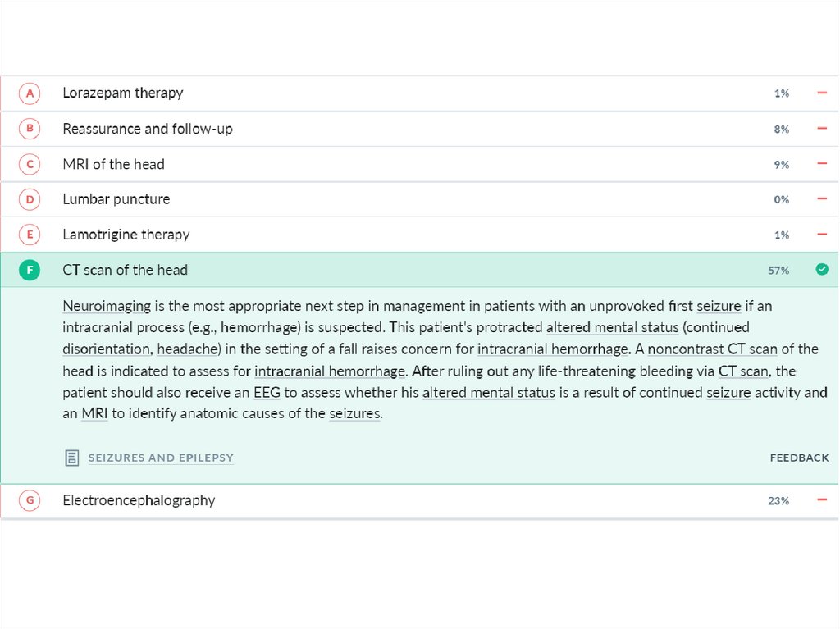Screen dimensions: 840x629
Task: Click the Seizures and Epilepsy article icon
Action: pos(71,458)
